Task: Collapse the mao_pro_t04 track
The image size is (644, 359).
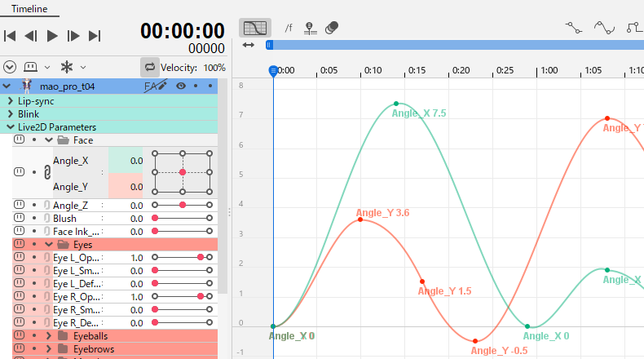Action: (x=7, y=86)
